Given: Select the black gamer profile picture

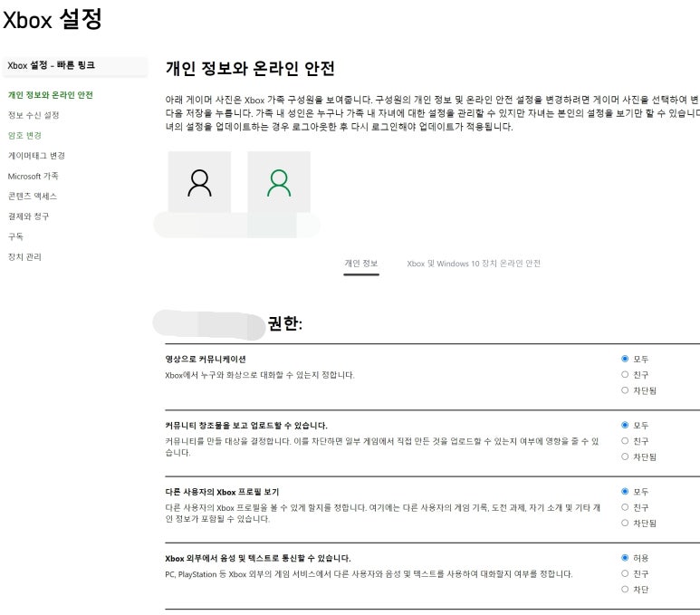Looking at the screenshot, I should 199,182.
